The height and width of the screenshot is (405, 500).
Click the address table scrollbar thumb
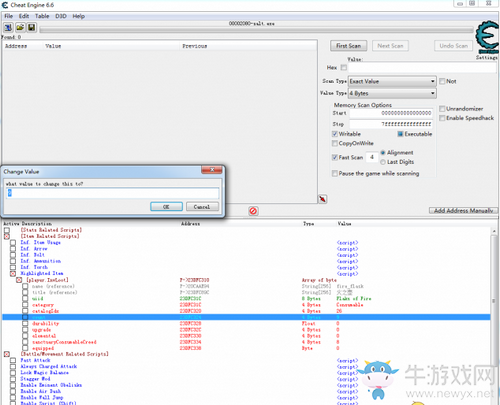click(x=494, y=301)
